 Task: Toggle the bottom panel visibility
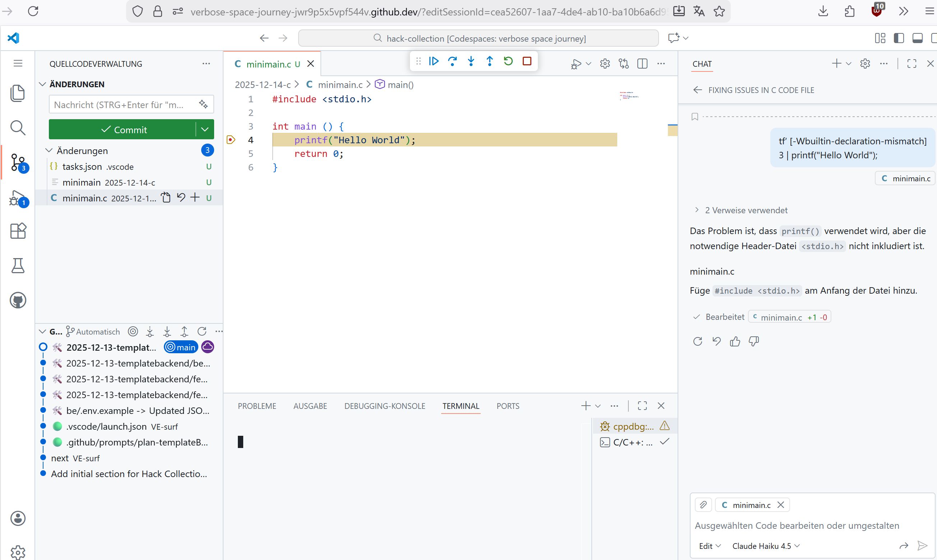click(x=917, y=38)
